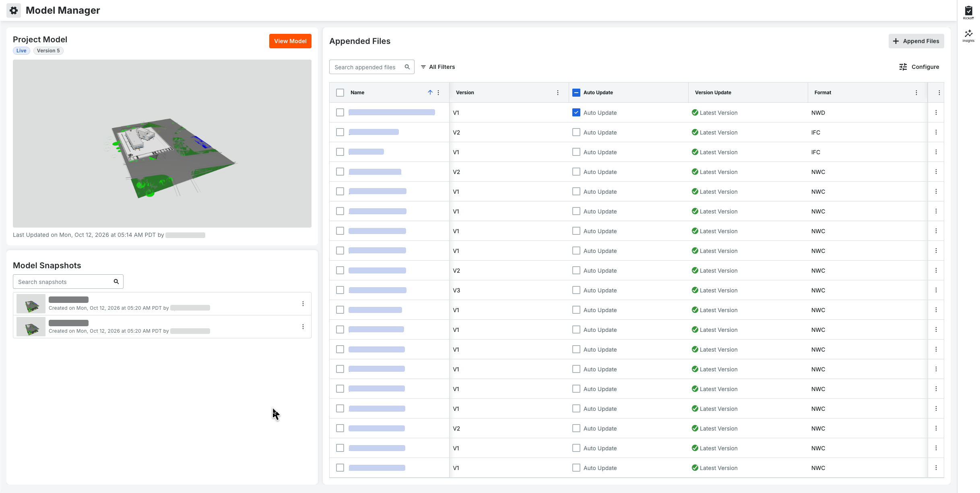Open row actions menu for the last NWC row
The width and height of the screenshot is (980, 493).
click(x=936, y=468)
